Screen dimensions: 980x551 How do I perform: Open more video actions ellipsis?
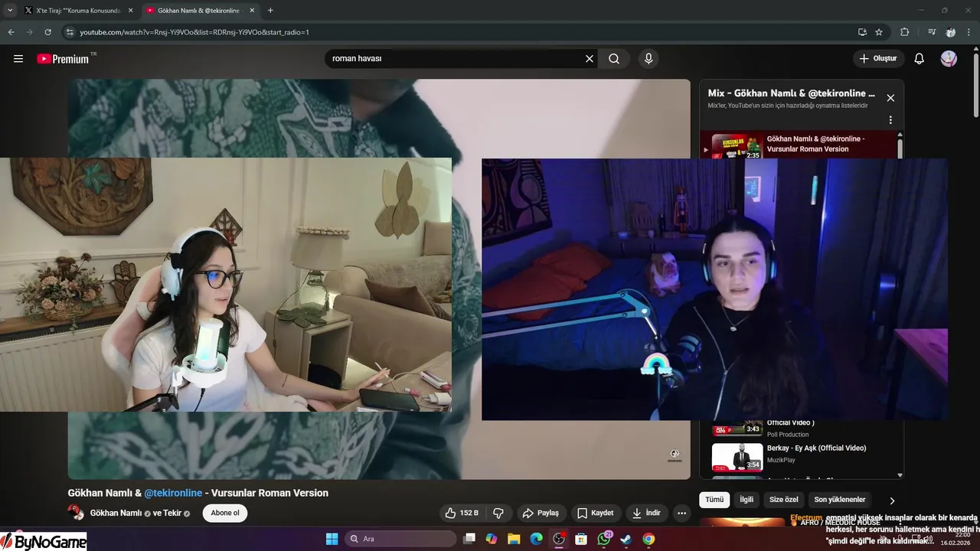pos(681,513)
